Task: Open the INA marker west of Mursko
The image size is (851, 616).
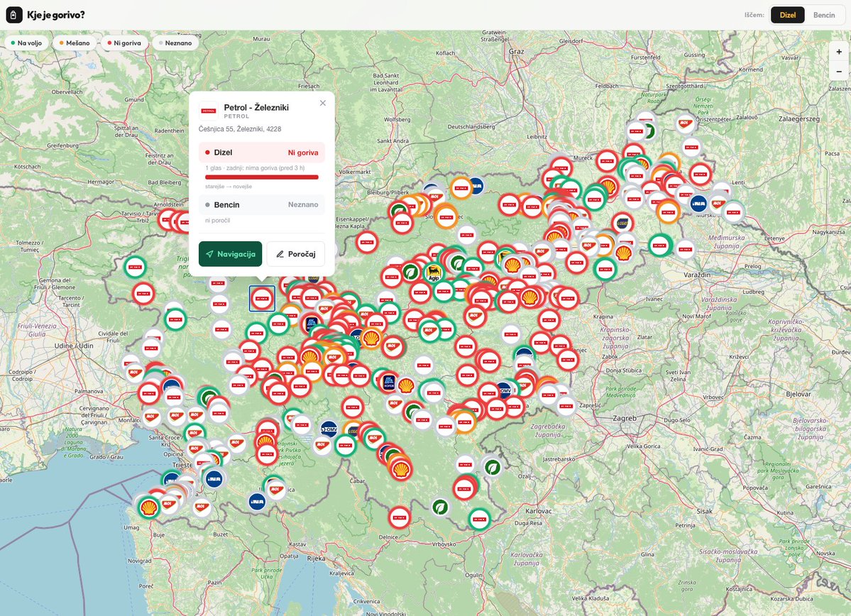Action: point(698,204)
